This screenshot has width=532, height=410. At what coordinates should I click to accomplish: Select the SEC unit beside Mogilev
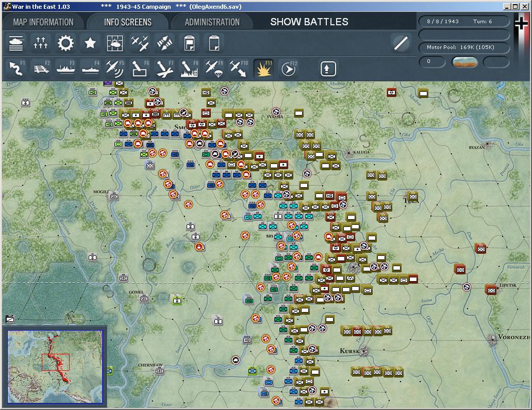point(114,196)
